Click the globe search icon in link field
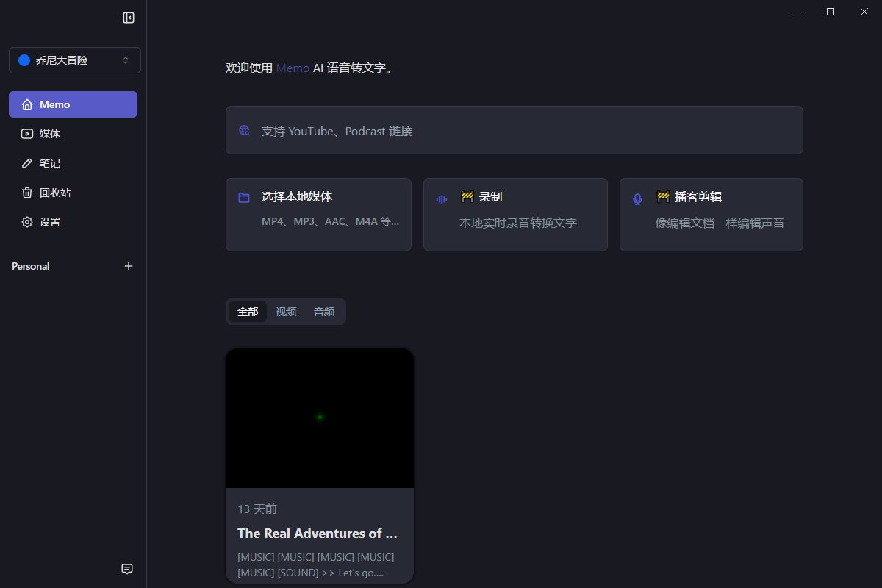Viewport: 882px width, 588px height. pyautogui.click(x=244, y=131)
